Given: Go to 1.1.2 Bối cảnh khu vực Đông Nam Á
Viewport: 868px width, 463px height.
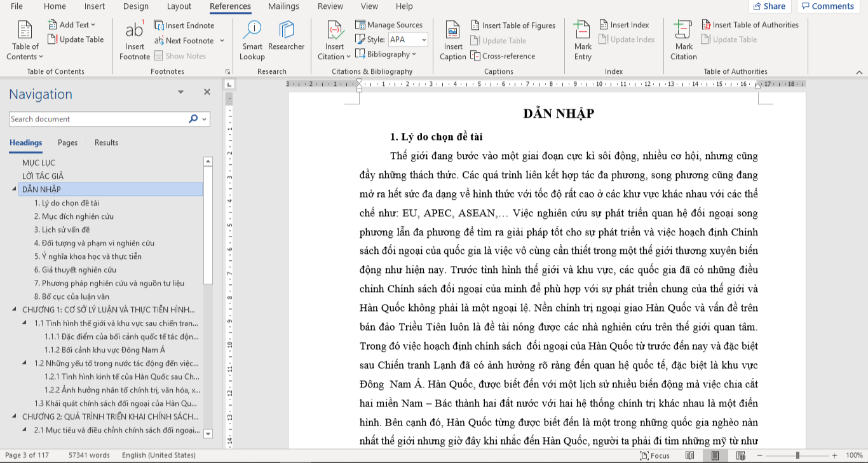Looking at the screenshot, I should point(104,350).
